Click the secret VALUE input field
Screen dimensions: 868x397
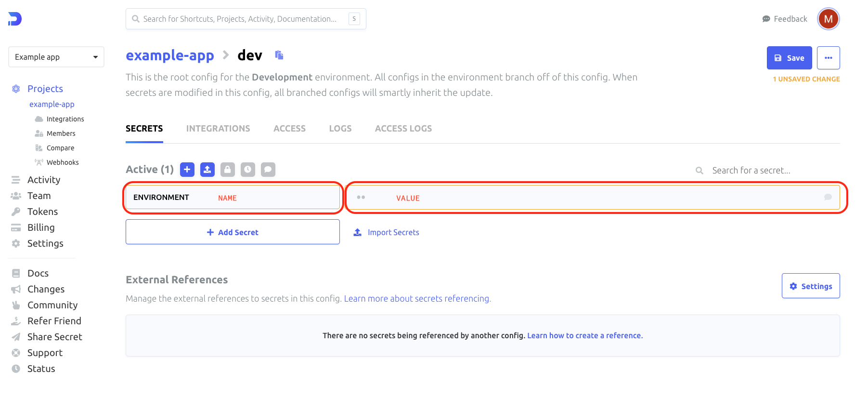(x=594, y=198)
